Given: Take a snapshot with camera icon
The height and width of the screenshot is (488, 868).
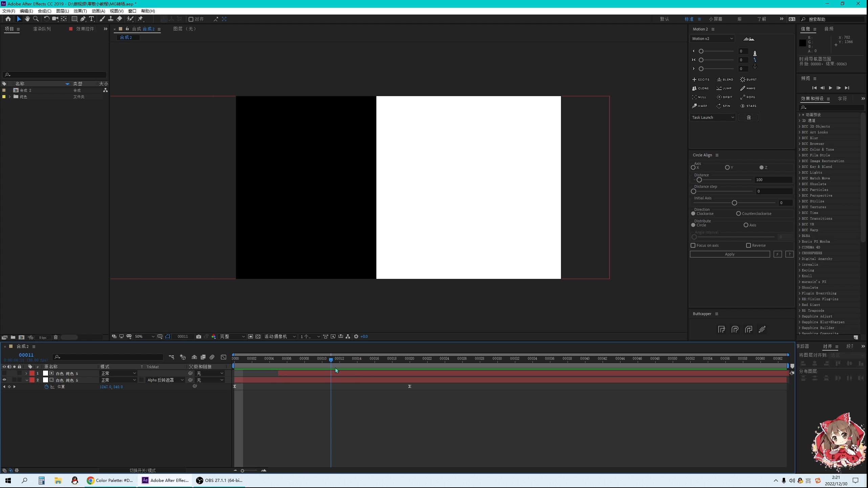Looking at the screenshot, I should [199, 336].
